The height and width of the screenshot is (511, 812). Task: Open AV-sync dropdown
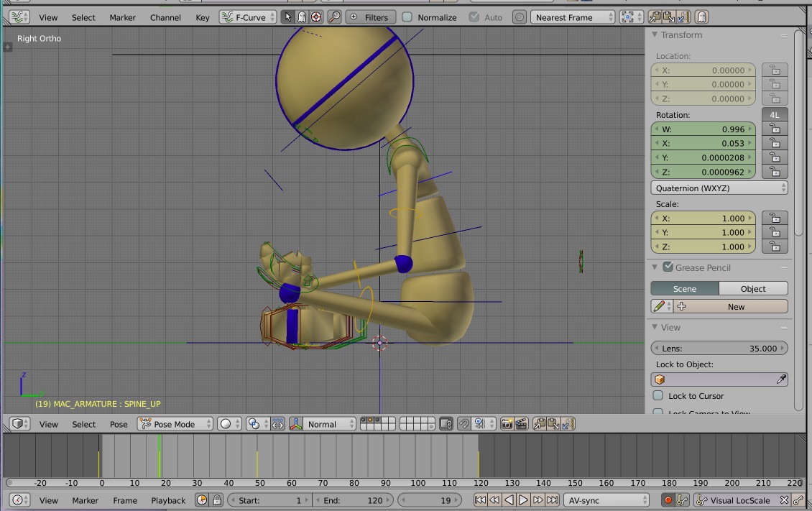point(606,500)
